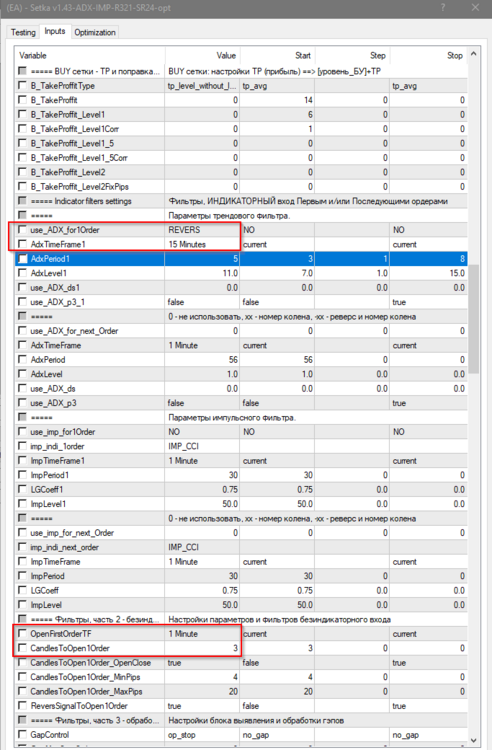The height and width of the screenshot is (750, 492).
Task: Edit AdxPeriod1 value 5
Action: [x=202, y=259]
